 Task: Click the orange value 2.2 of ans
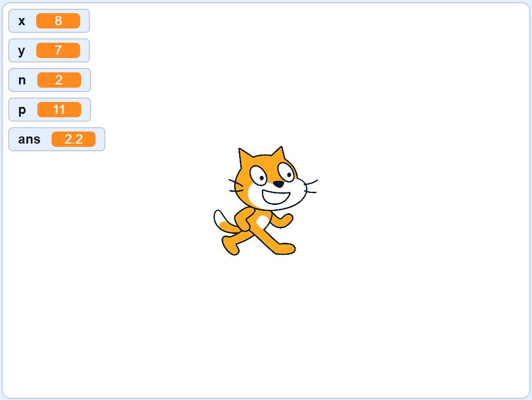tap(73, 139)
